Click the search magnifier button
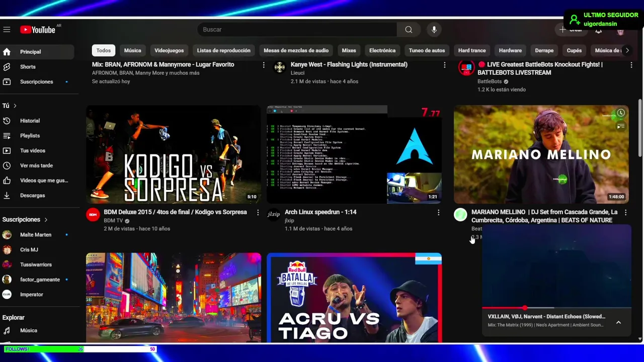The image size is (644, 362). pos(409,30)
